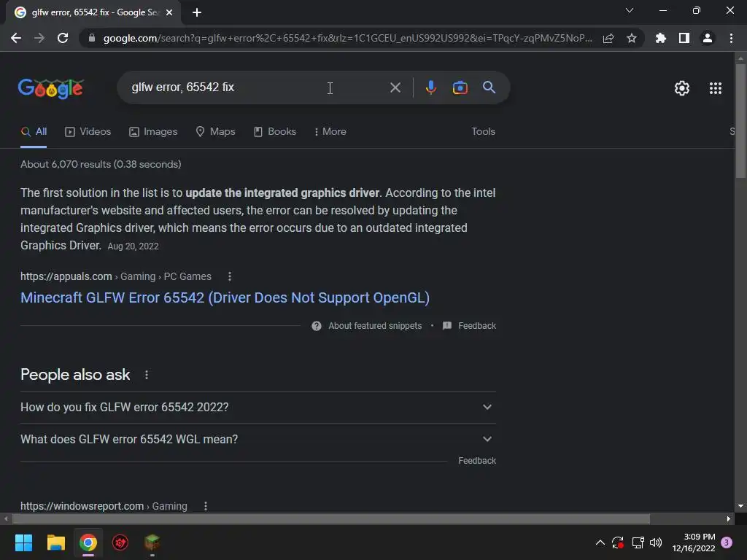Screen dimensions: 747x560
Task: Open the notification badge showing 3
Action: pyautogui.click(x=727, y=542)
